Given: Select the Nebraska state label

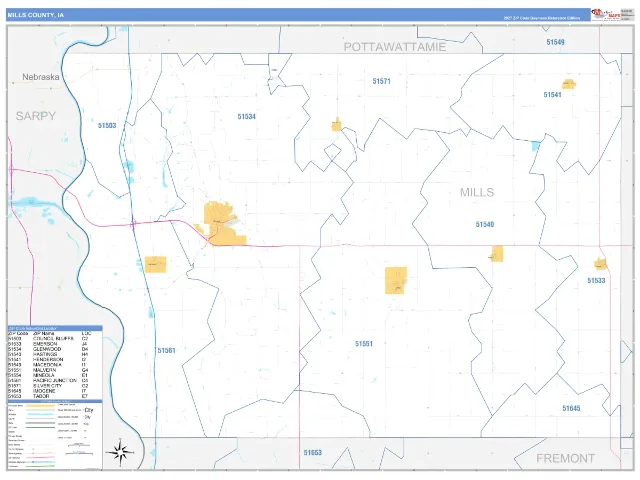Looking at the screenshot, I should point(40,77).
